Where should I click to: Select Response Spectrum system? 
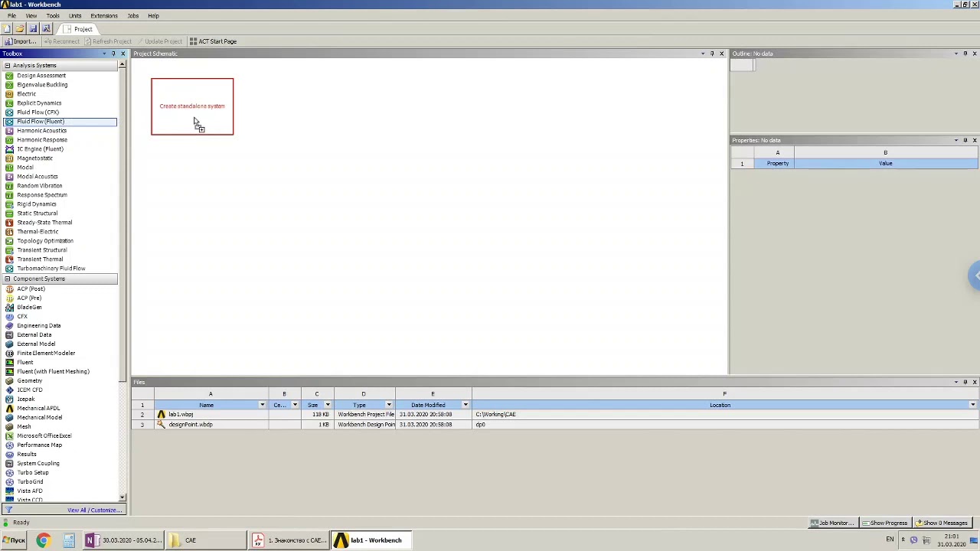click(42, 195)
